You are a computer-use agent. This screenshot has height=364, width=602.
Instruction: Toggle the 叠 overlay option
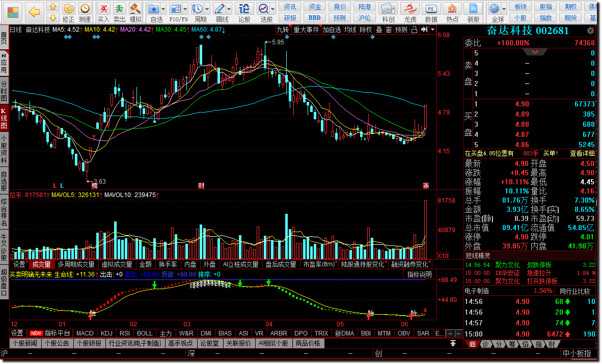[x=379, y=30]
